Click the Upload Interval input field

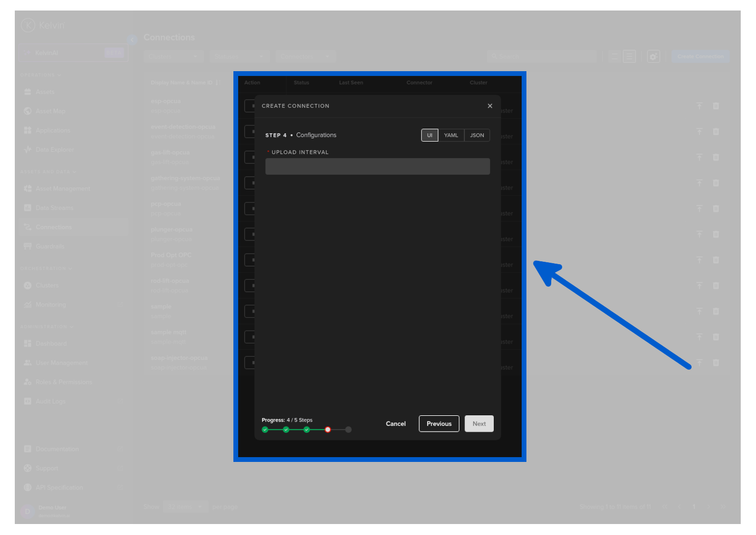click(x=377, y=166)
